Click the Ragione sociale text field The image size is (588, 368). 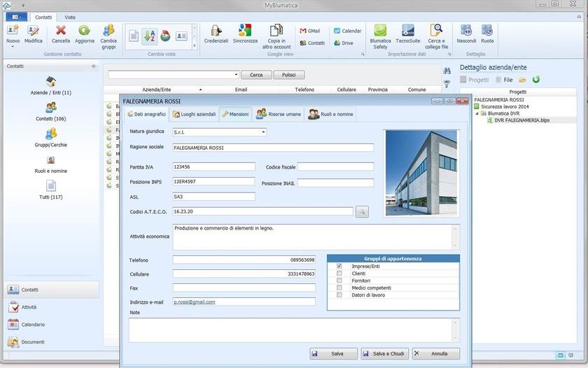(x=273, y=148)
